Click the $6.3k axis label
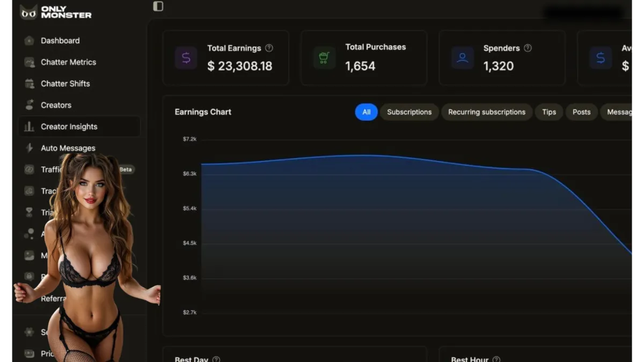Screen dimensions: 644x362 click(190, 174)
